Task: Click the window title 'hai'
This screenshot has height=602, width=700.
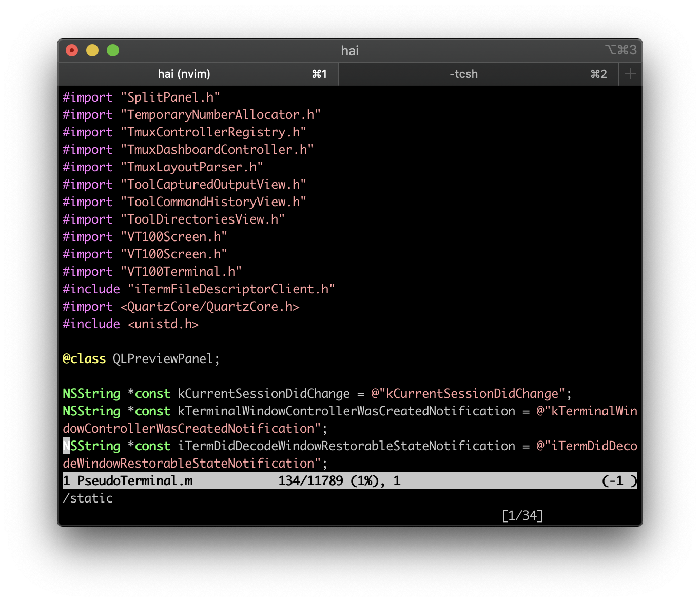Action: tap(349, 51)
